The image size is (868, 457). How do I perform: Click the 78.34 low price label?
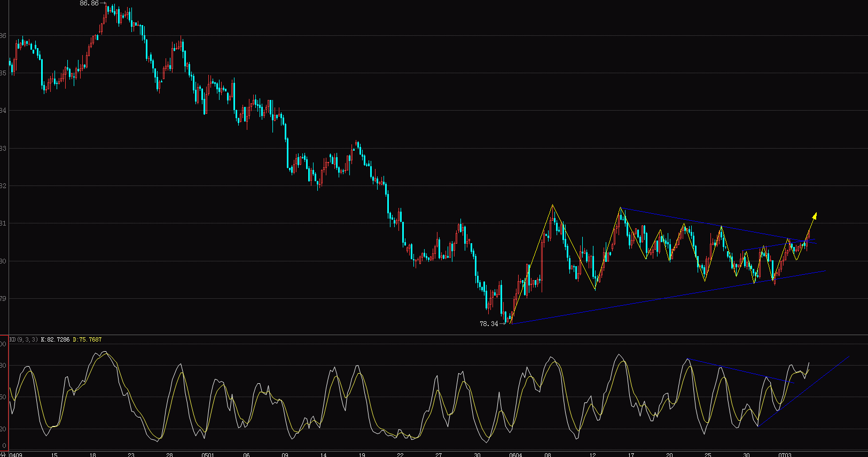tap(489, 323)
